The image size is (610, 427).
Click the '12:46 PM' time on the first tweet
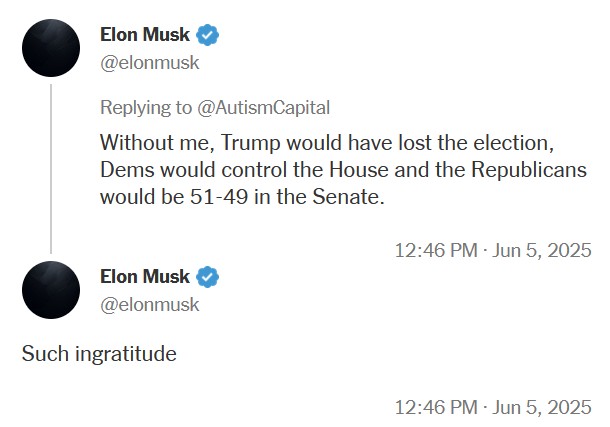point(436,250)
